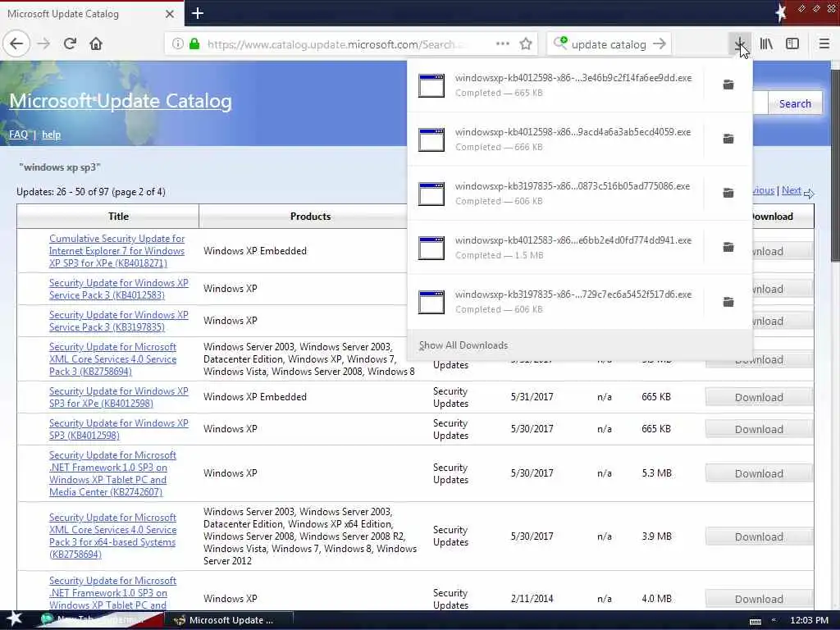Image resolution: width=840 pixels, height=630 pixels.
Task: Download the 5/31/2017 Windows XP Embedded 665 KB update
Action: click(x=759, y=398)
